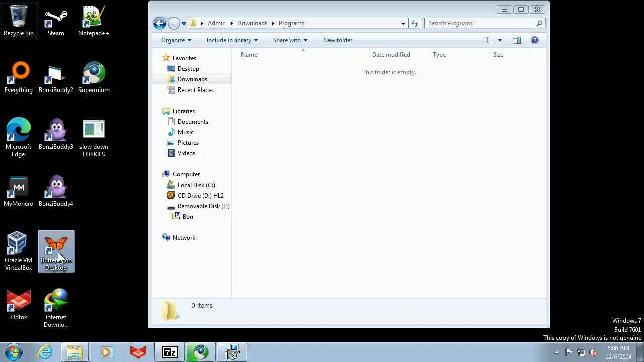This screenshot has height=362, width=644.
Task: Open Windows Media Player from taskbar
Action: click(x=106, y=352)
